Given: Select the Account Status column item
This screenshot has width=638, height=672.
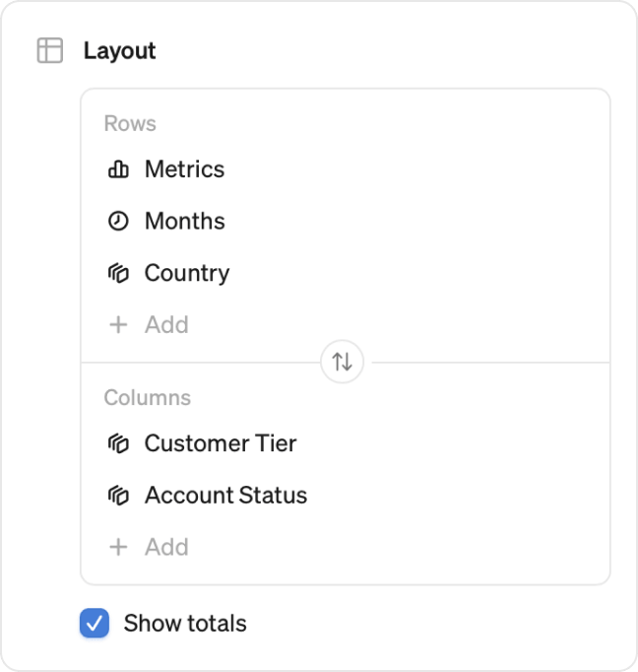Looking at the screenshot, I should click(346, 496).
